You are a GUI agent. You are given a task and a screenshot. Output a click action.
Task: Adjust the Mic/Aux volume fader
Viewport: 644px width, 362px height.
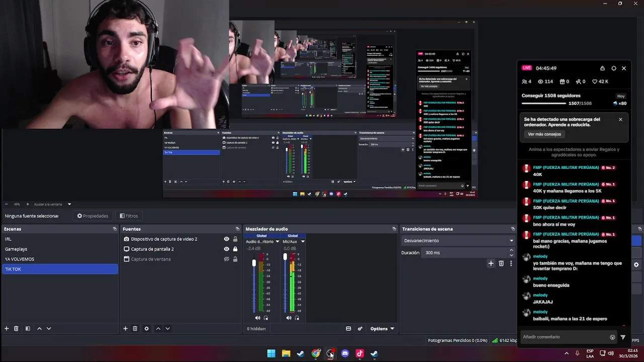tap(285, 257)
